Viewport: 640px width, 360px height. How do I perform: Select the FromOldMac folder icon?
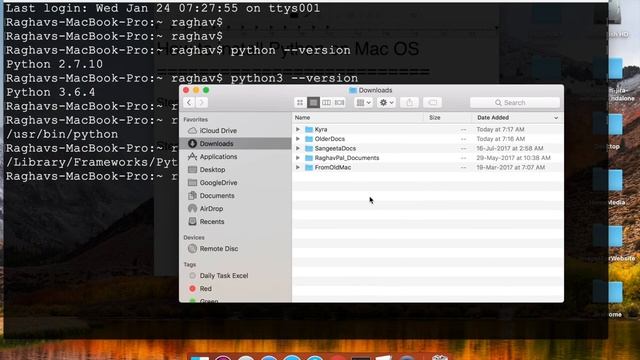pyautogui.click(x=309, y=167)
